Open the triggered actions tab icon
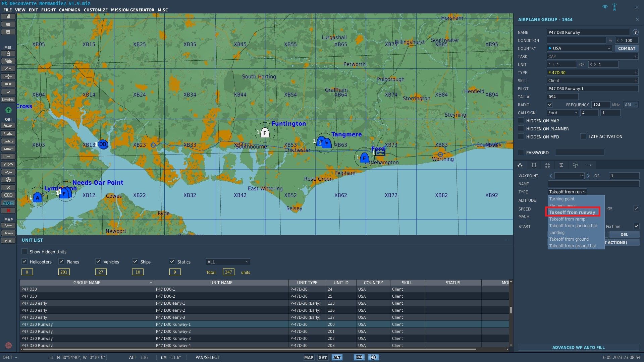Screen dimensions: 644x362 point(547,165)
